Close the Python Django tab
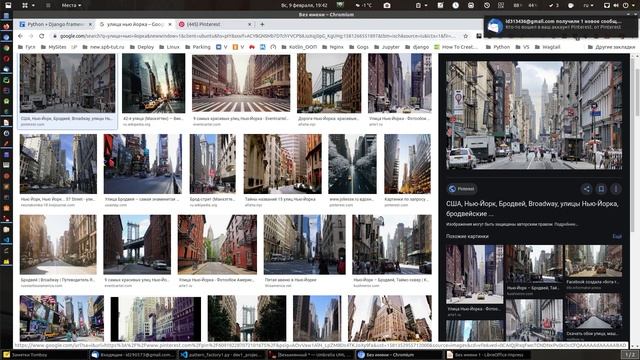The width and height of the screenshot is (640, 360). tap(90, 24)
